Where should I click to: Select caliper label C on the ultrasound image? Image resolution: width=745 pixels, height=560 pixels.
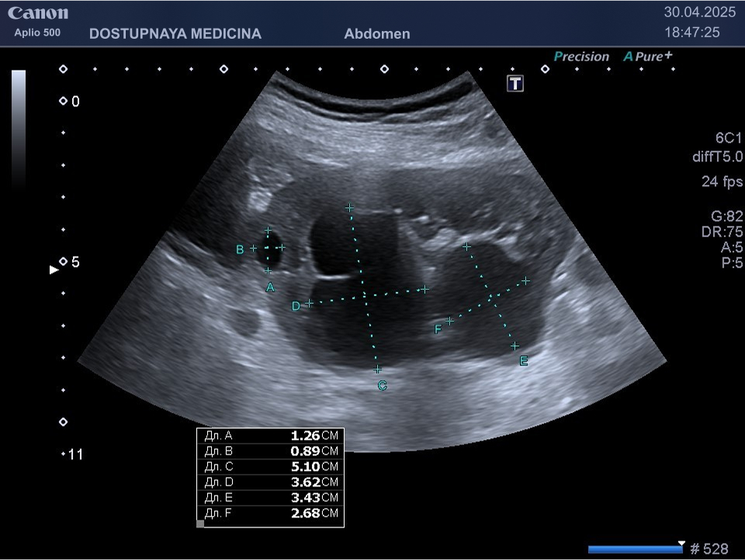(x=382, y=385)
